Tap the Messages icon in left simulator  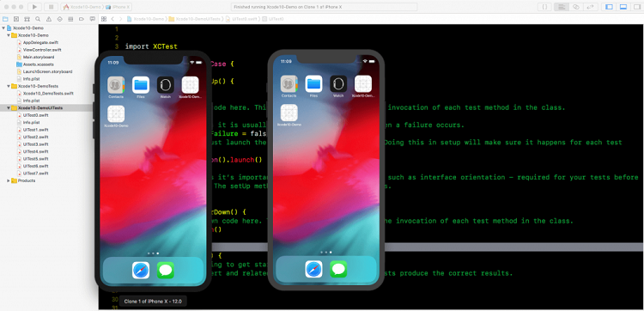[166, 271]
